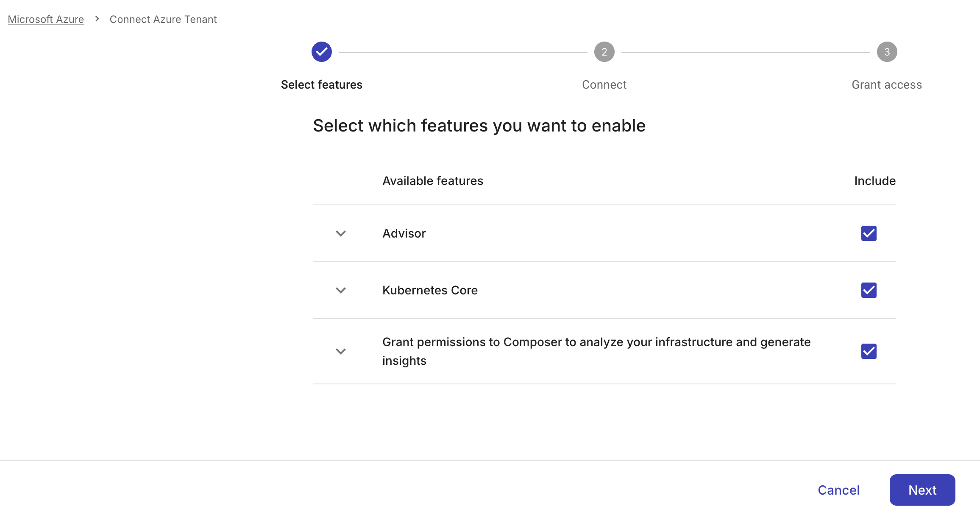Click the Next button
Viewport: 980px width, 515px height.
[922, 490]
